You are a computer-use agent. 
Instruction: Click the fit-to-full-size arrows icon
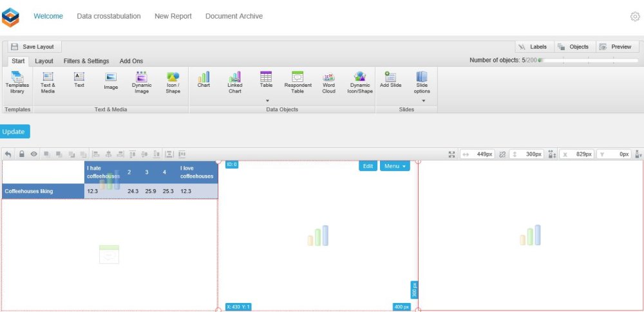point(452,154)
